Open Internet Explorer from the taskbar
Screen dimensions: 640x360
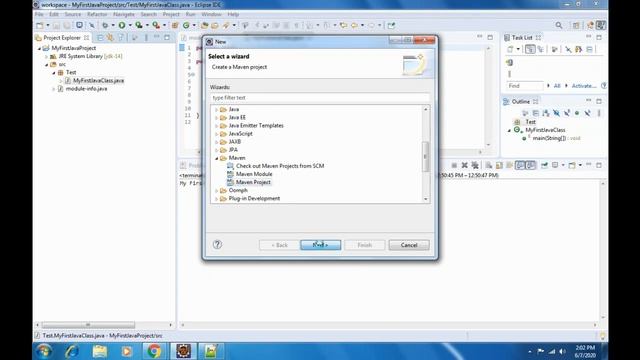[72, 351]
